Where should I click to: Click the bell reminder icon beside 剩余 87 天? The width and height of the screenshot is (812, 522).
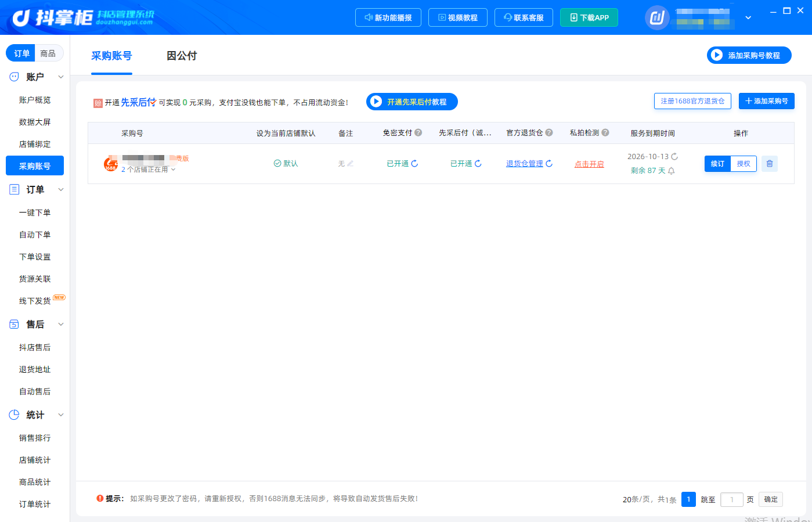coord(672,171)
